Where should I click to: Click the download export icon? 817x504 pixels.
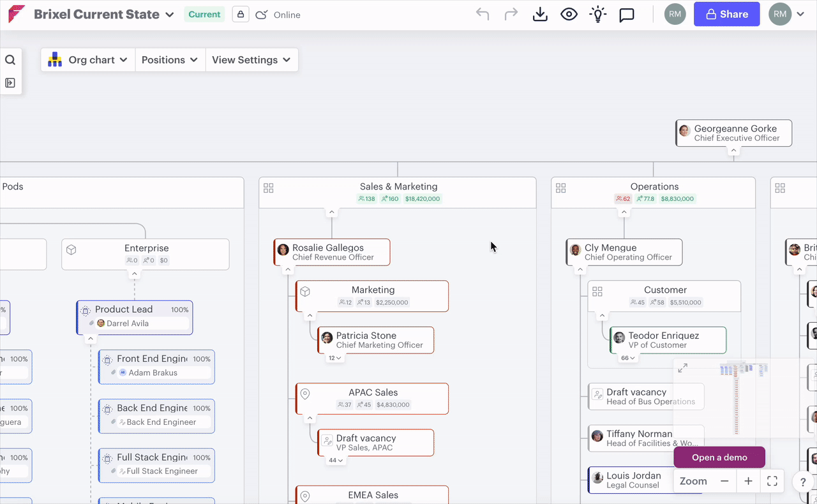[540, 14]
